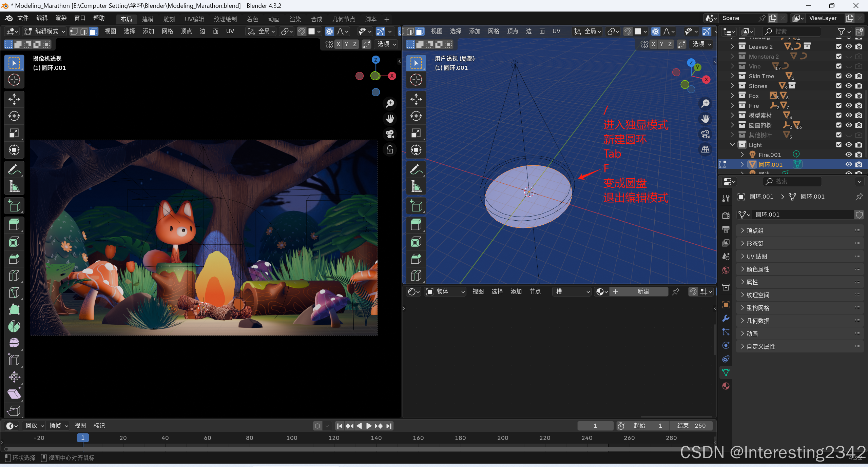Activate the Knife tool in left toolbar
Viewport: 868px width, 467px height.
point(14,292)
